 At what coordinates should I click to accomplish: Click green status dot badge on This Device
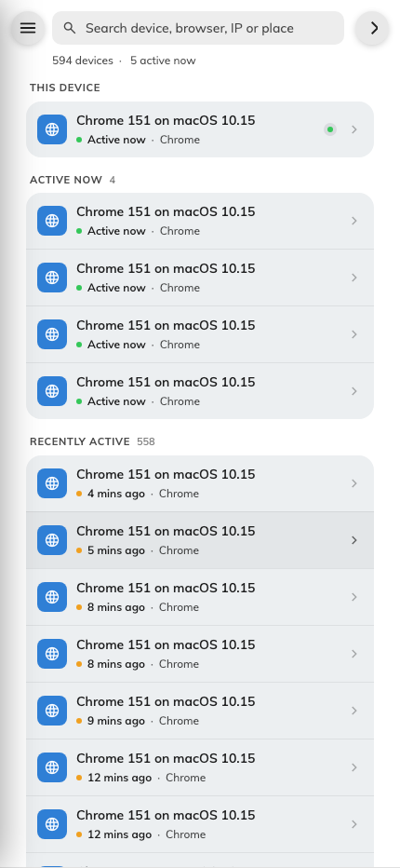(x=330, y=129)
